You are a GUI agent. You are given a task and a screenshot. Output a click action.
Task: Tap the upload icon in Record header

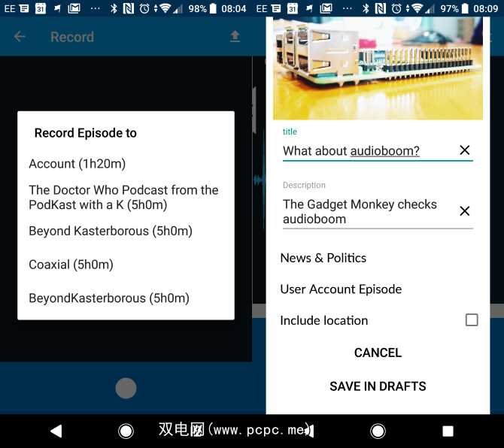pyautogui.click(x=235, y=36)
